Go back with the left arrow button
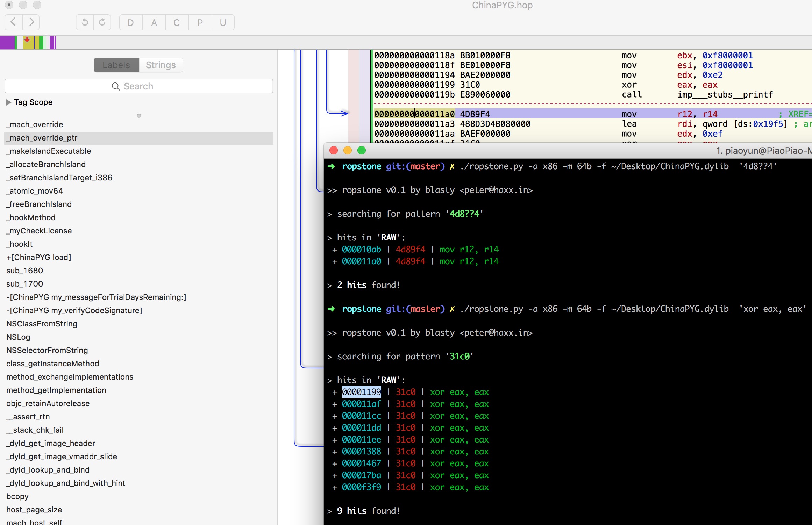 coord(14,22)
